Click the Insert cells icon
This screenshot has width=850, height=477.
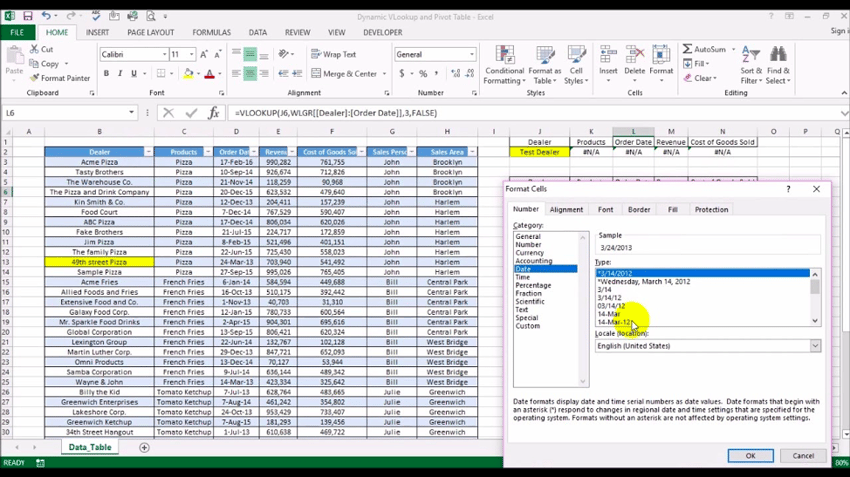608,55
